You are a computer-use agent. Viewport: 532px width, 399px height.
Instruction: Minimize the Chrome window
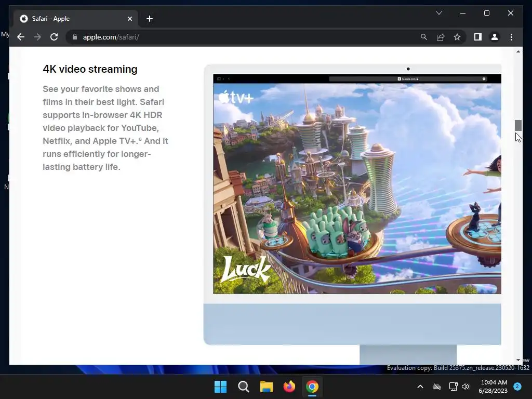point(463,13)
